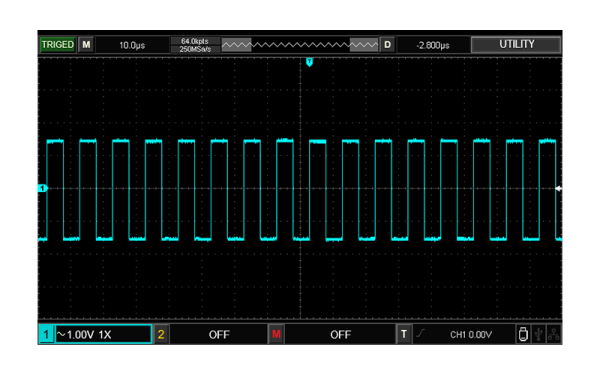Toggle the math OFF status

[x=340, y=335]
